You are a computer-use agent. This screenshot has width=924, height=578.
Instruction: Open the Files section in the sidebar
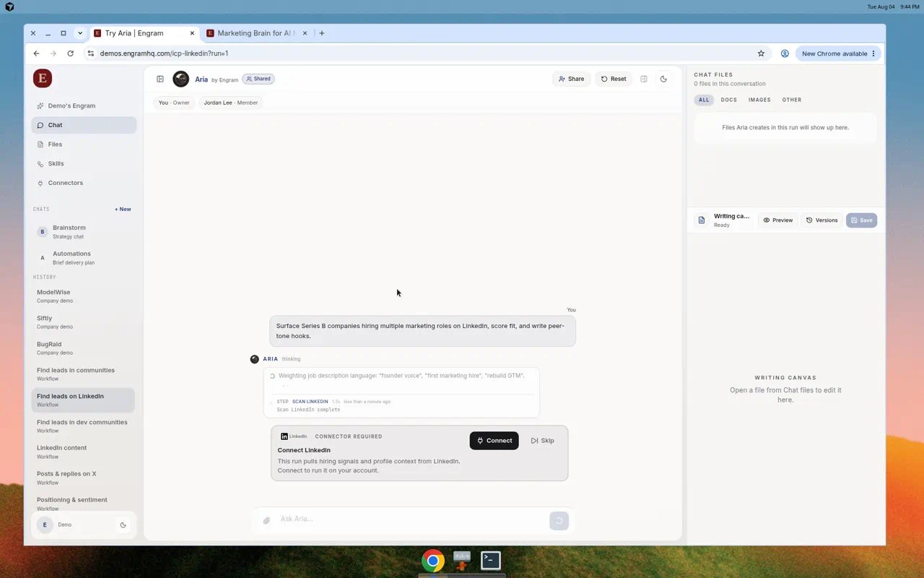84,144
